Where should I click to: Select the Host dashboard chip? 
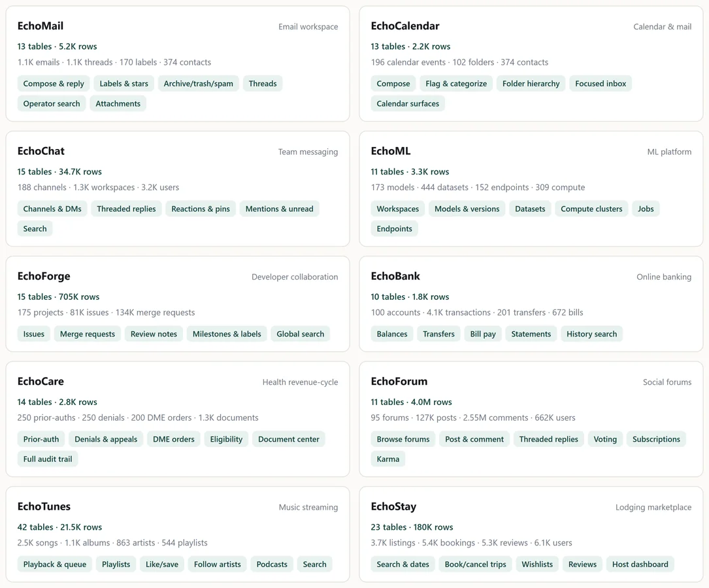640,564
